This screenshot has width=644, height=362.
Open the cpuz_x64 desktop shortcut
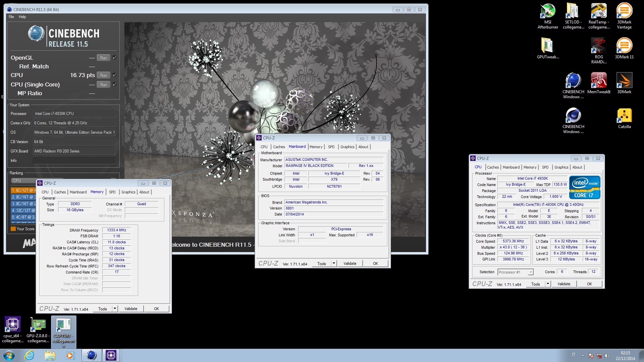(x=13, y=330)
